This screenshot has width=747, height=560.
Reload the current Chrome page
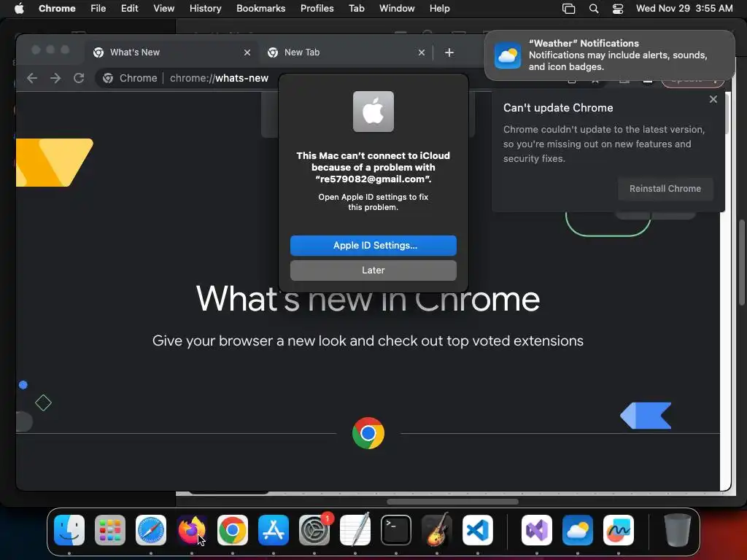79,78
